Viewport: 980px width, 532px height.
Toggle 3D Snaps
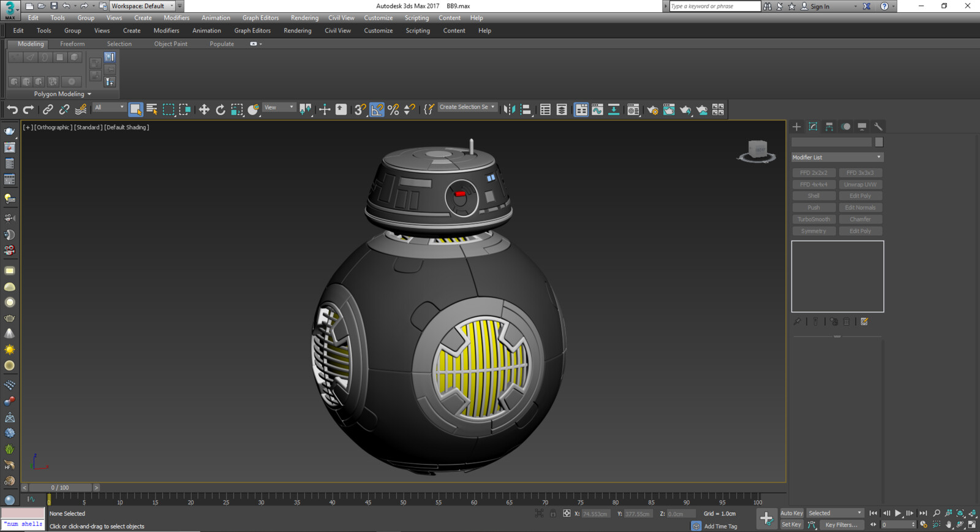tap(360, 110)
